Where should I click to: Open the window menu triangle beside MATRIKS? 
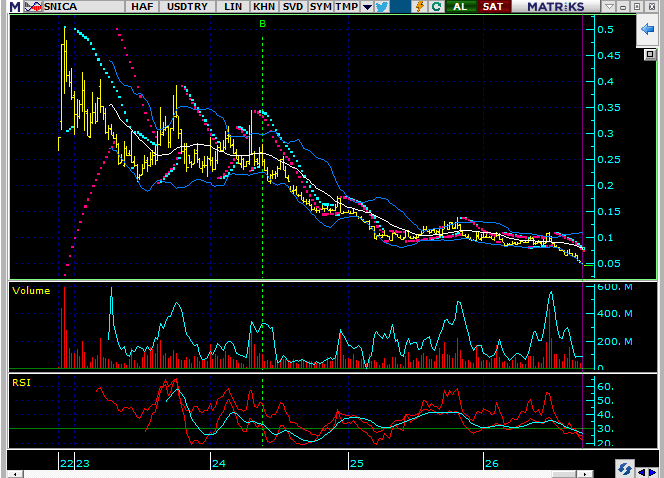[609, 7]
